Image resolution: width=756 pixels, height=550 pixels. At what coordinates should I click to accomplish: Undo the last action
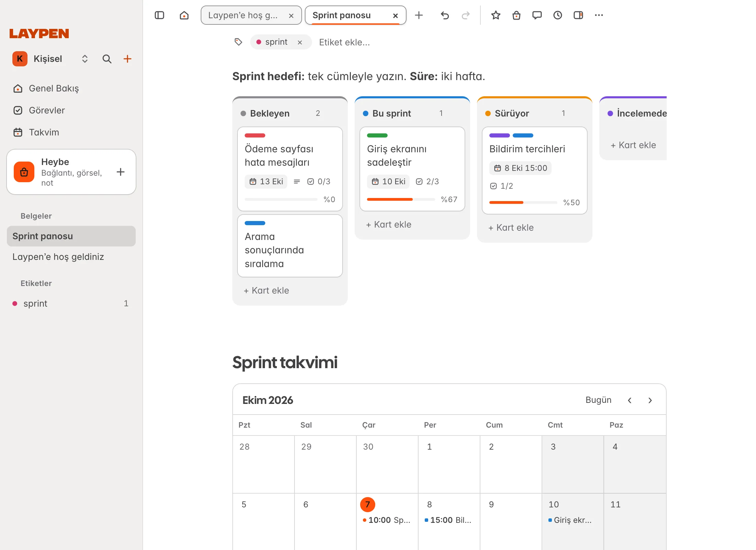445,15
